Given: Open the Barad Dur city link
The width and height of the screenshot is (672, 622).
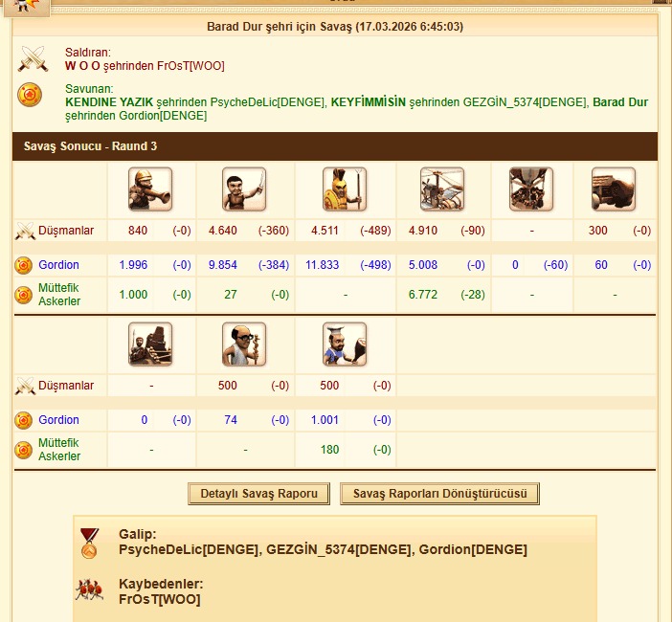Looking at the screenshot, I should point(620,102).
